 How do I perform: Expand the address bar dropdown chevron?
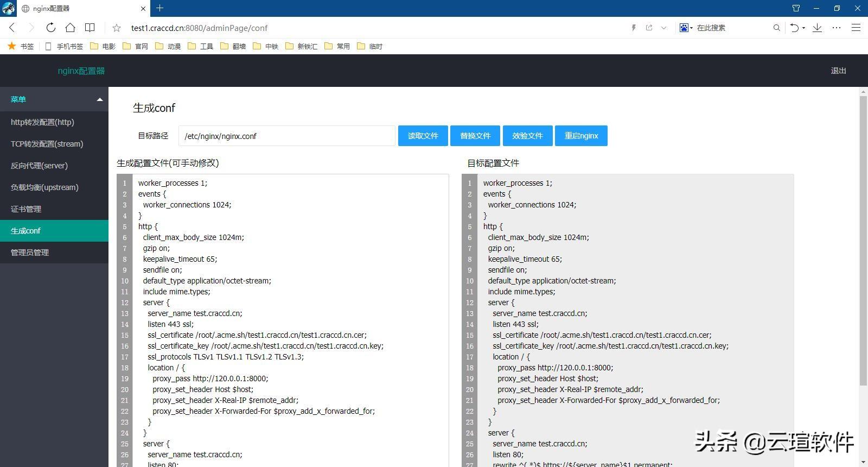(663, 28)
